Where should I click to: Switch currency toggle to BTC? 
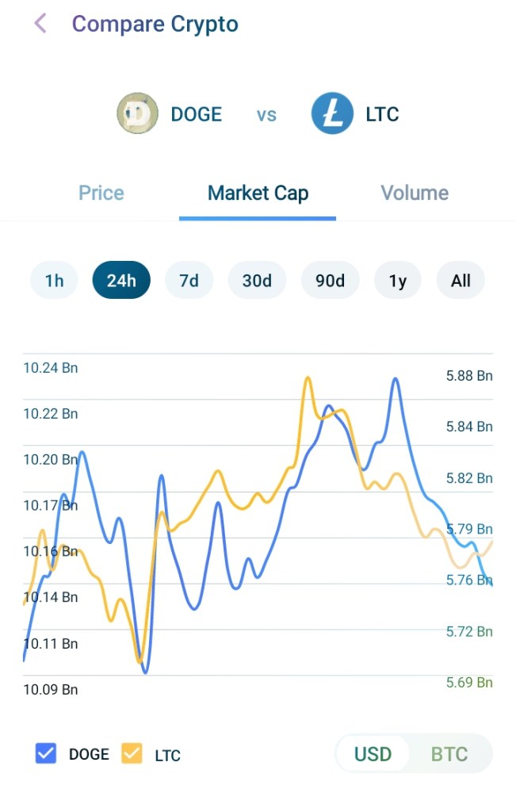click(449, 753)
